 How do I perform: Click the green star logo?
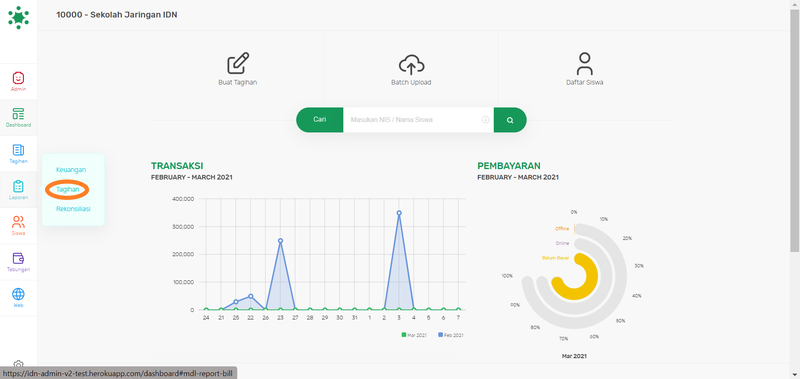pos(18,17)
